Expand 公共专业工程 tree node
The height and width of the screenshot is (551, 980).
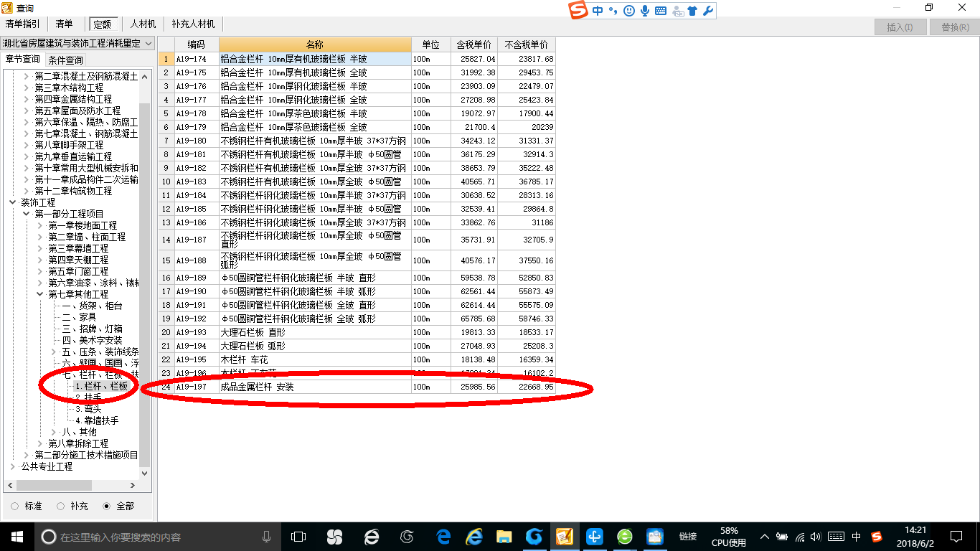[13, 466]
